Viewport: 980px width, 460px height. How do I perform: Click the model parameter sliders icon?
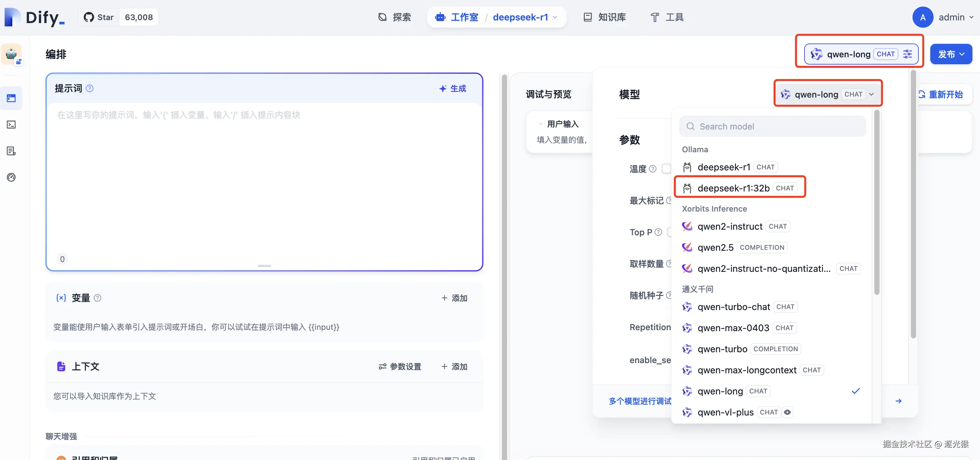click(907, 54)
